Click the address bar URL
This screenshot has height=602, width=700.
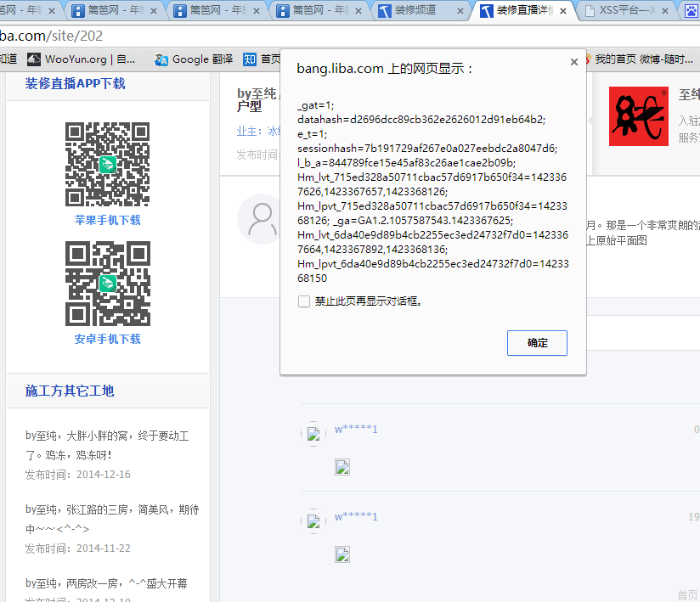coord(51,36)
